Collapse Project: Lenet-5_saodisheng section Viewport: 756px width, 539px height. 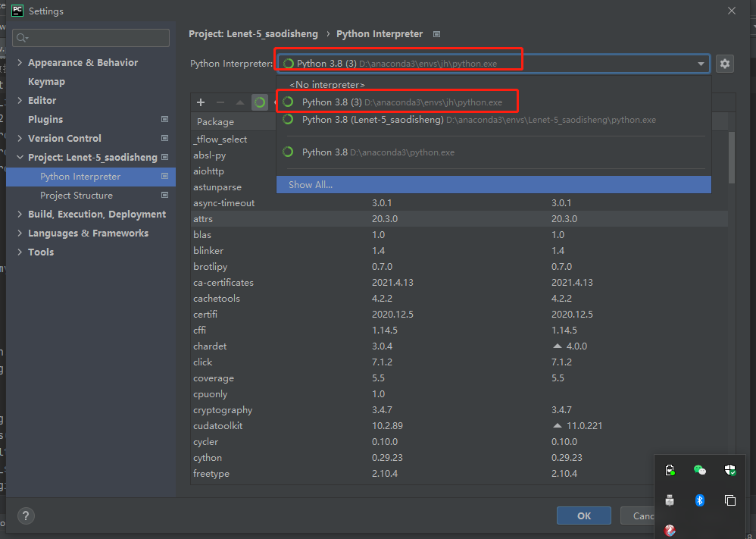(20, 158)
